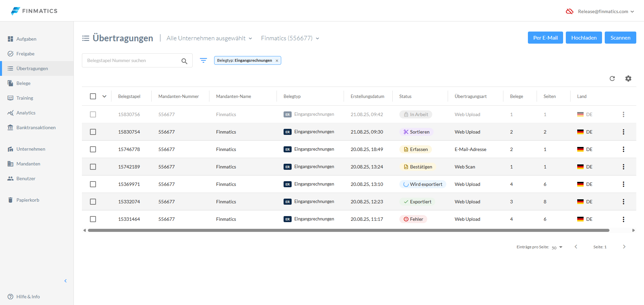Click the scrollbar left arrow
Image resolution: width=644 pixels, height=305 pixels.
pos(85,231)
